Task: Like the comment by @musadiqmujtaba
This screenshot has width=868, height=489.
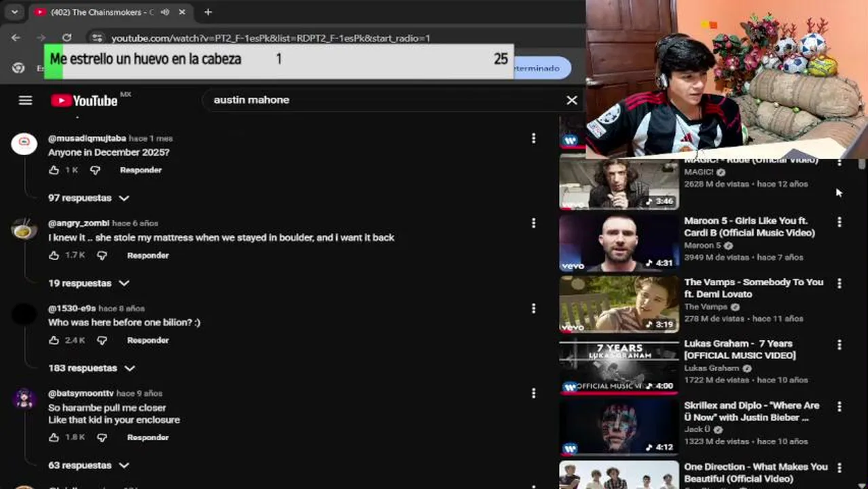Action: 54,170
